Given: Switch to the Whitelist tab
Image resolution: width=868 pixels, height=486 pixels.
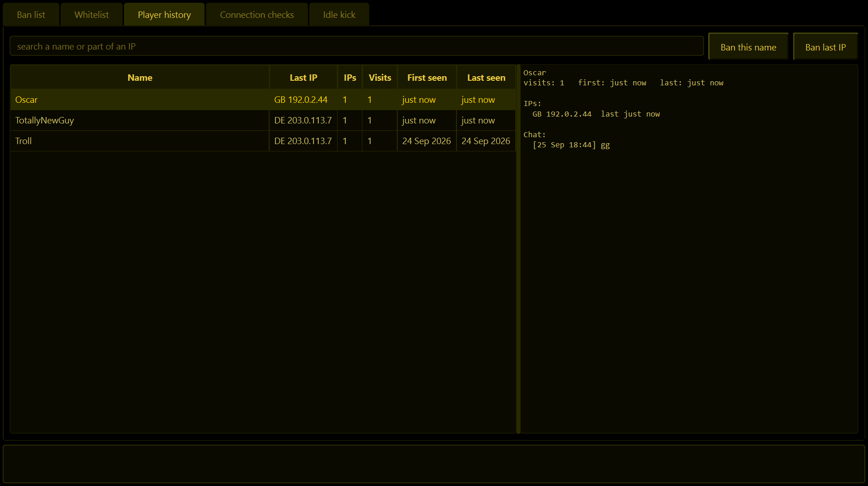Looking at the screenshot, I should (91, 15).
